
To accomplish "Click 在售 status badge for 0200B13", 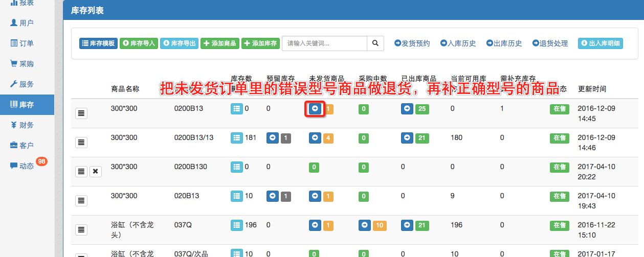I will 559,109.
